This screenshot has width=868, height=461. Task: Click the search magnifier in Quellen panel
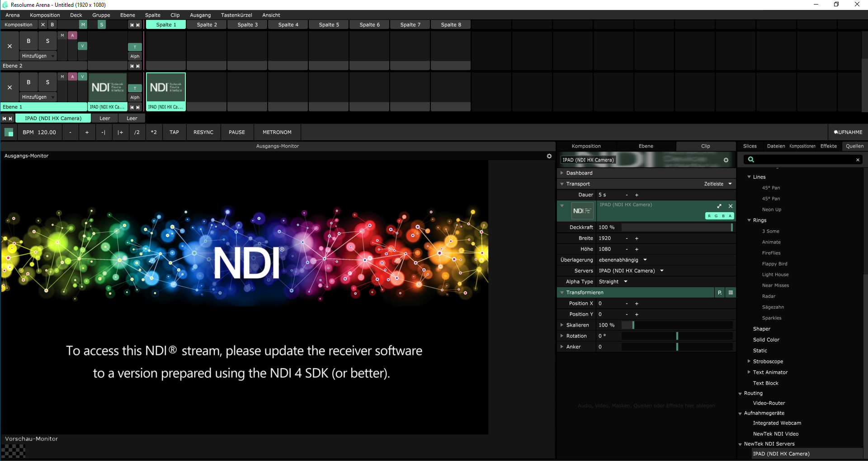point(751,160)
